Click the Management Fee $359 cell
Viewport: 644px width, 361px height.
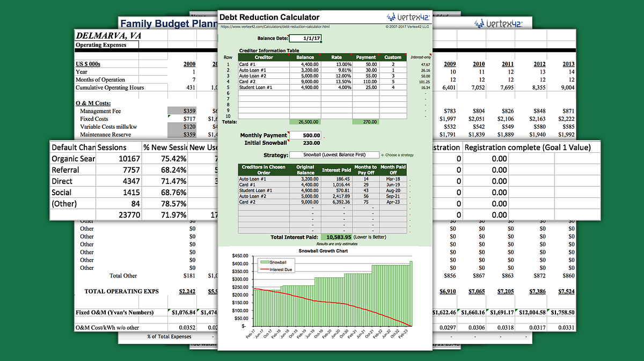coord(182,111)
